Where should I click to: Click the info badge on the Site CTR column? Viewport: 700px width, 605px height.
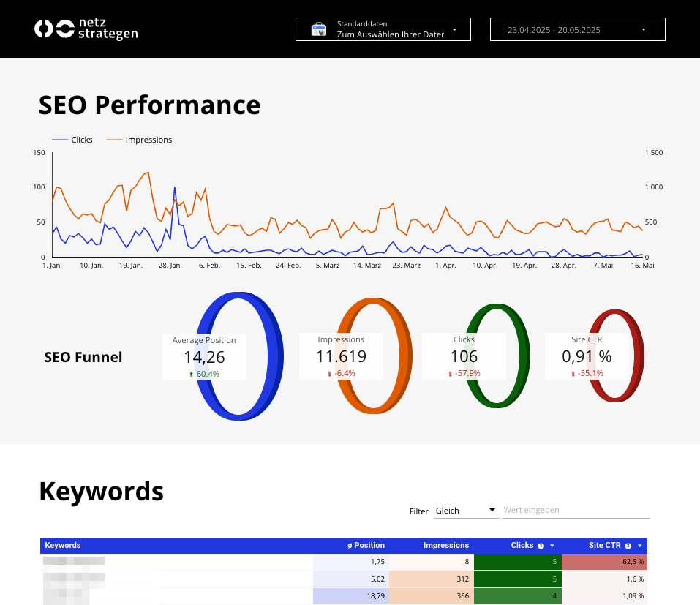(x=628, y=545)
